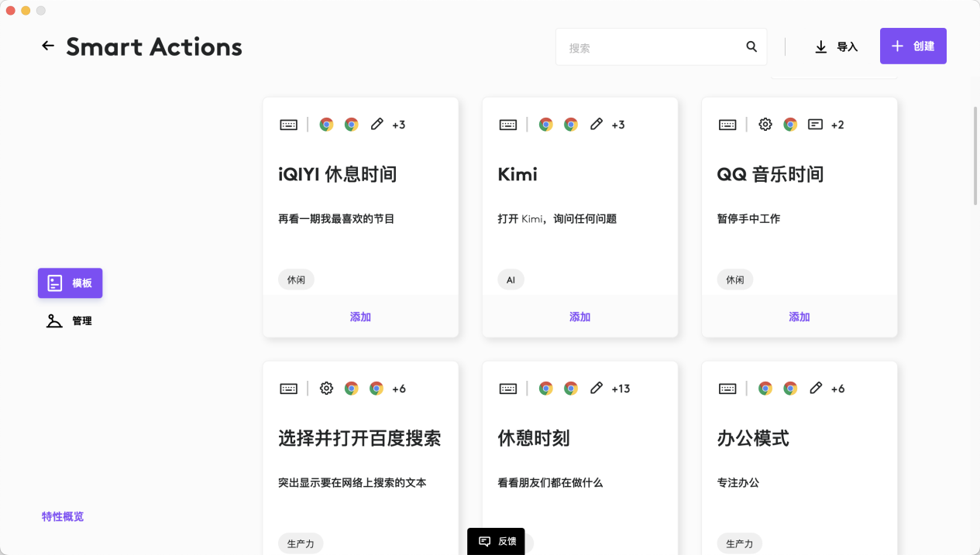Click the 选择并打开百度搜索 card title
980x555 pixels.
tap(359, 438)
